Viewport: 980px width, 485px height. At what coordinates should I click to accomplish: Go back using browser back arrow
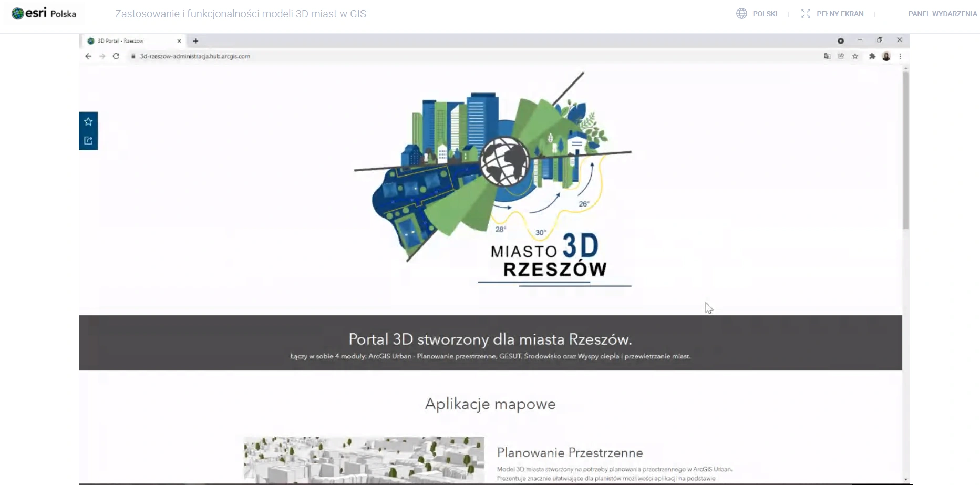click(88, 56)
